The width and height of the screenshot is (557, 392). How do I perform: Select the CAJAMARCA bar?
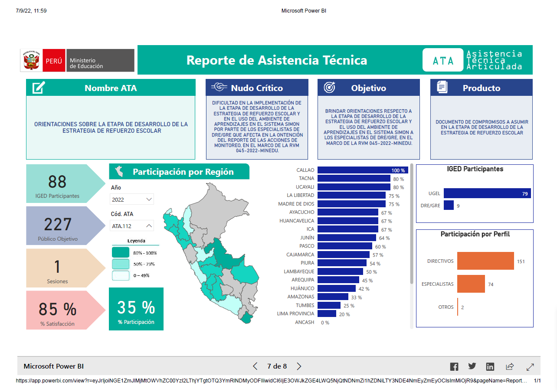pyautogui.click(x=344, y=255)
